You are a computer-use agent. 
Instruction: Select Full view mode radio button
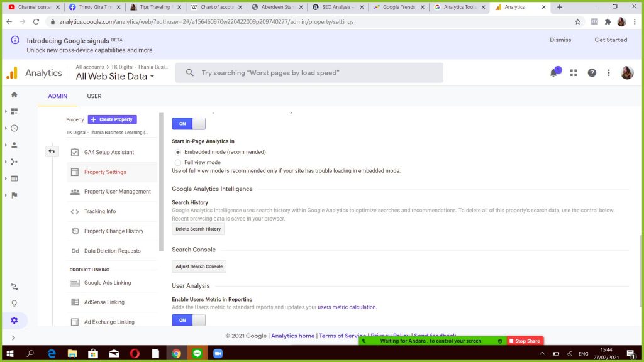pos(178,162)
